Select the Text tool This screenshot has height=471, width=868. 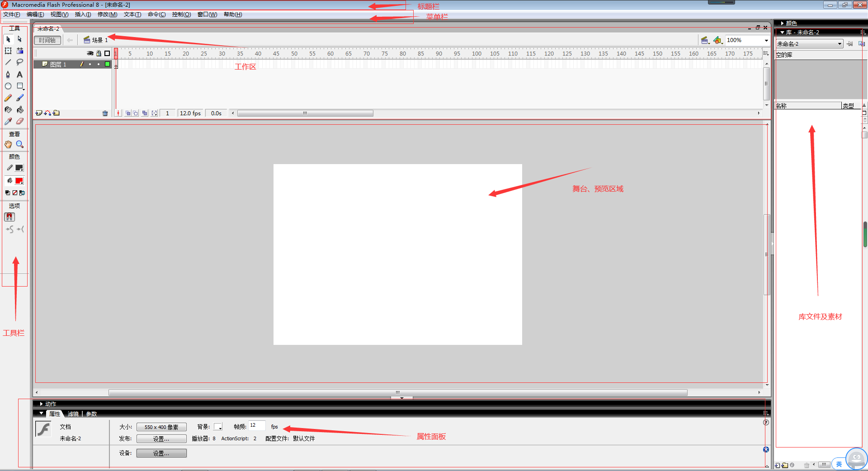tap(19, 74)
